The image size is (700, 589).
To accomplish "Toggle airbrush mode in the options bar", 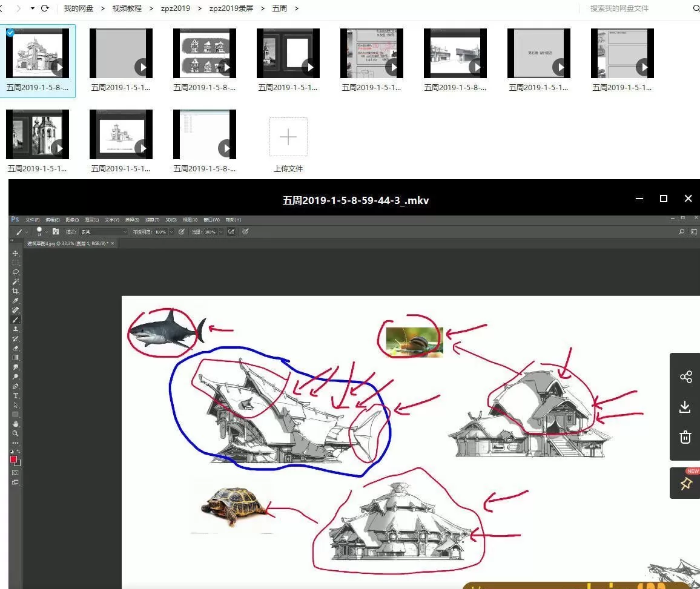I will point(230,231).
